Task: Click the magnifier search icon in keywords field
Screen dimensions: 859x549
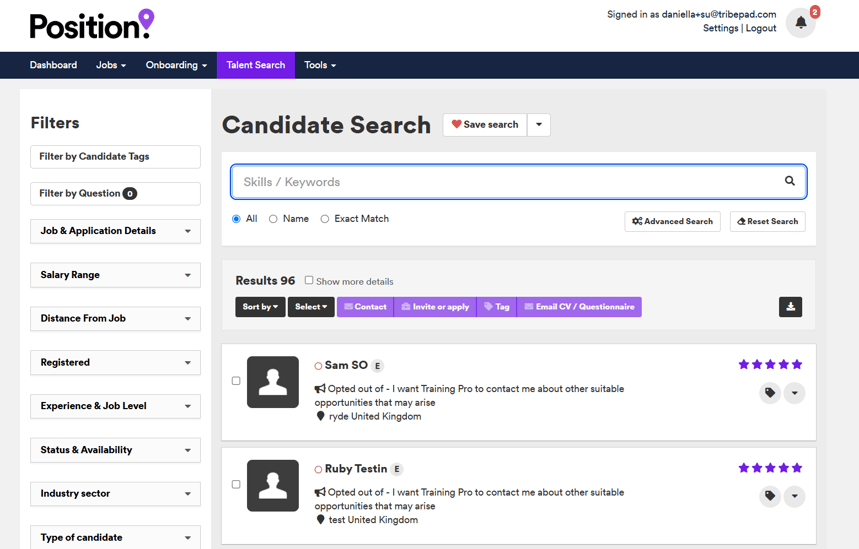Action: [x=789, y=181]
